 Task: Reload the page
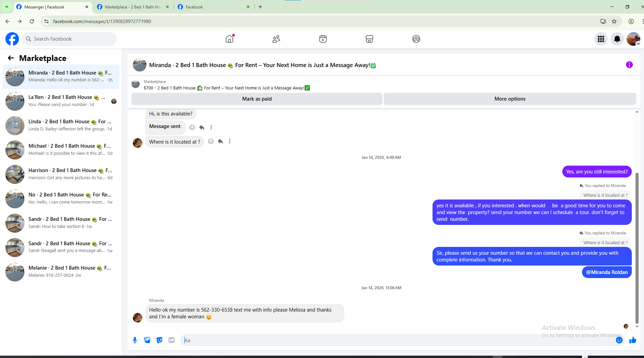coord(32,21)
